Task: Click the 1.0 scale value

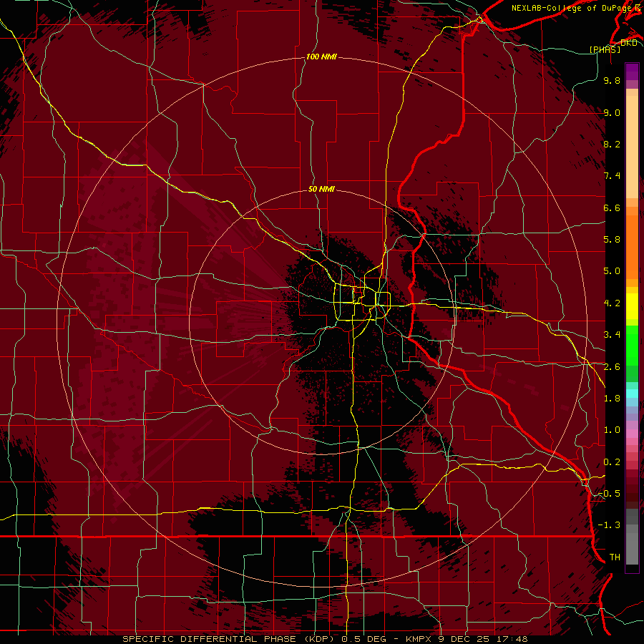Action: coord(612,430)
